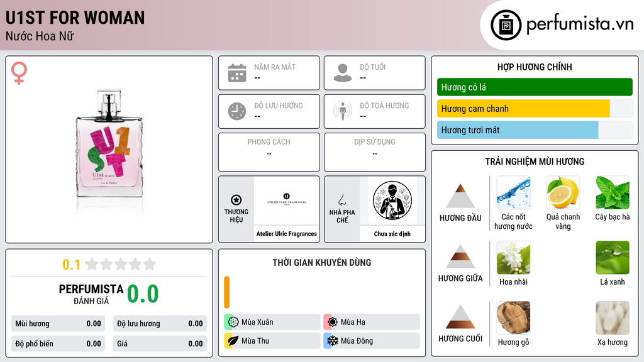Click the blue Hương tươi mát bar
This screenshot has width=644, height=362.
(518, 130)
